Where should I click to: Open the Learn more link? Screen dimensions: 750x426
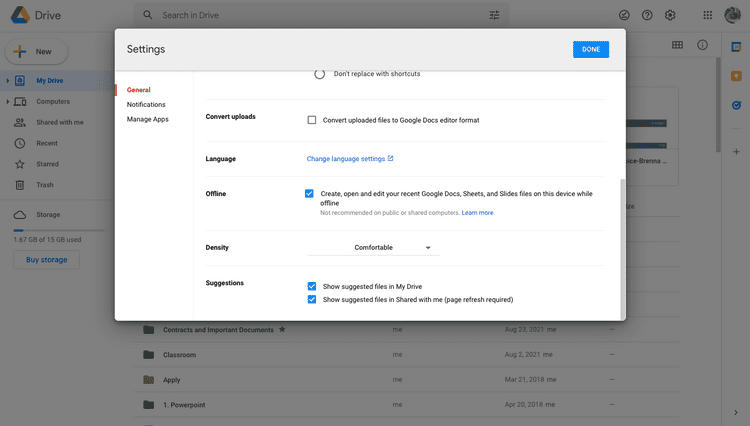pos(477,213)
